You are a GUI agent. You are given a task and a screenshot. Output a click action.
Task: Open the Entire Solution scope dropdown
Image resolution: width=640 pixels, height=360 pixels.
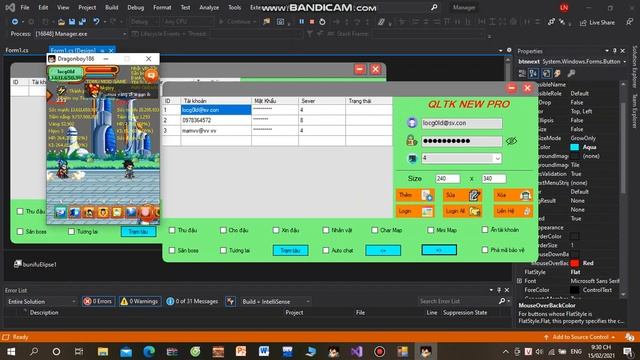(x=74, y=302)
